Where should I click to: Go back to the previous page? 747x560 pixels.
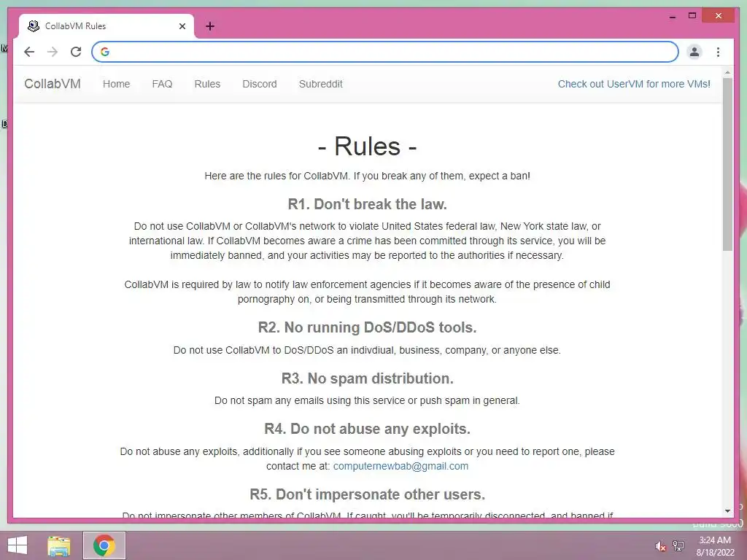point(29,52)
